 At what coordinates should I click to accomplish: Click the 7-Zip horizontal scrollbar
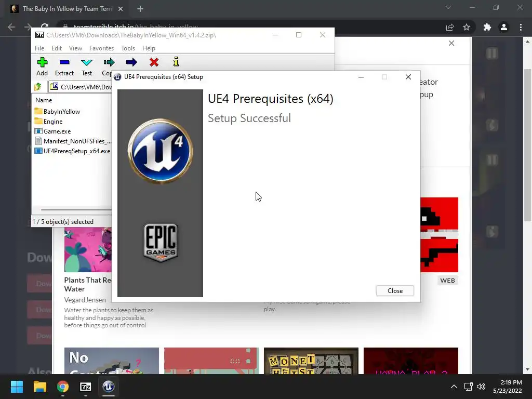tap(76, 210)
